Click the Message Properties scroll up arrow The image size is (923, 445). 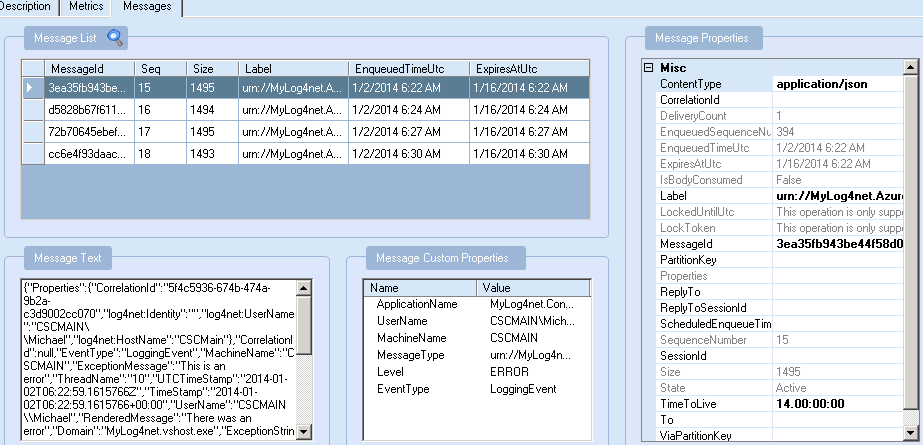(x=910, y=67)
